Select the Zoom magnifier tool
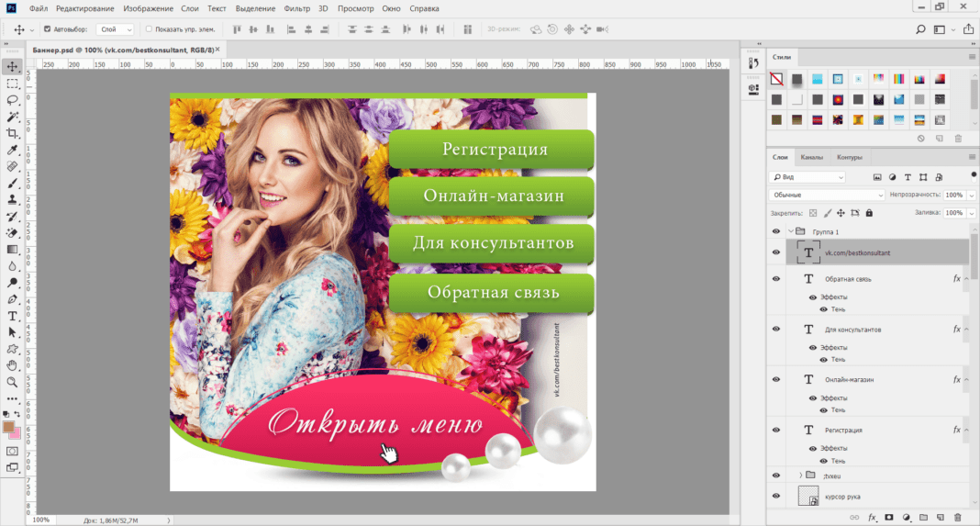980x526 pixels. [x=13, y=382]
